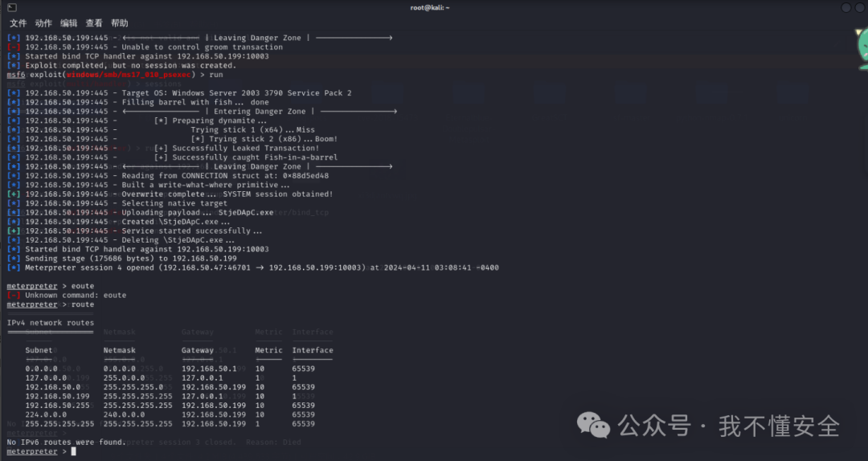Click "SYSTEM session obtained!" text
Image resolution: width=868 pixels, height=461 pixels.
point(278,194)
